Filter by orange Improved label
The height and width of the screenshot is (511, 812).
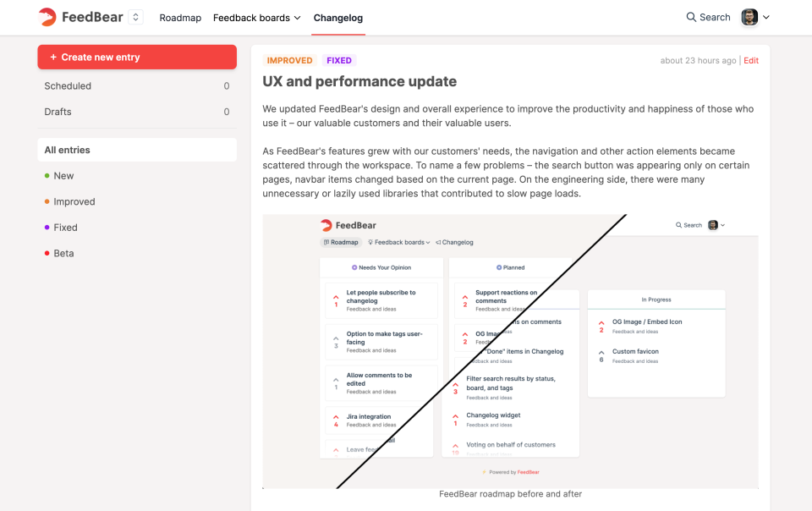point(74,202)
